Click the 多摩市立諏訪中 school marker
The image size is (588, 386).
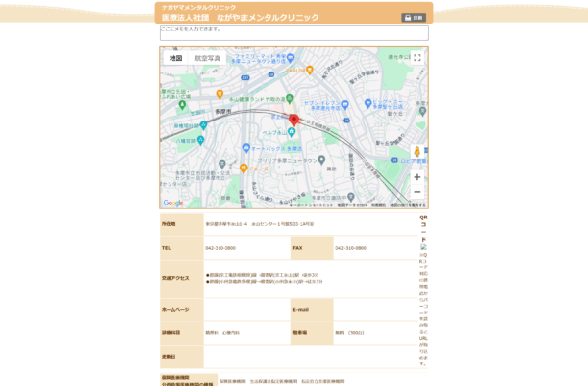(350, 197)
